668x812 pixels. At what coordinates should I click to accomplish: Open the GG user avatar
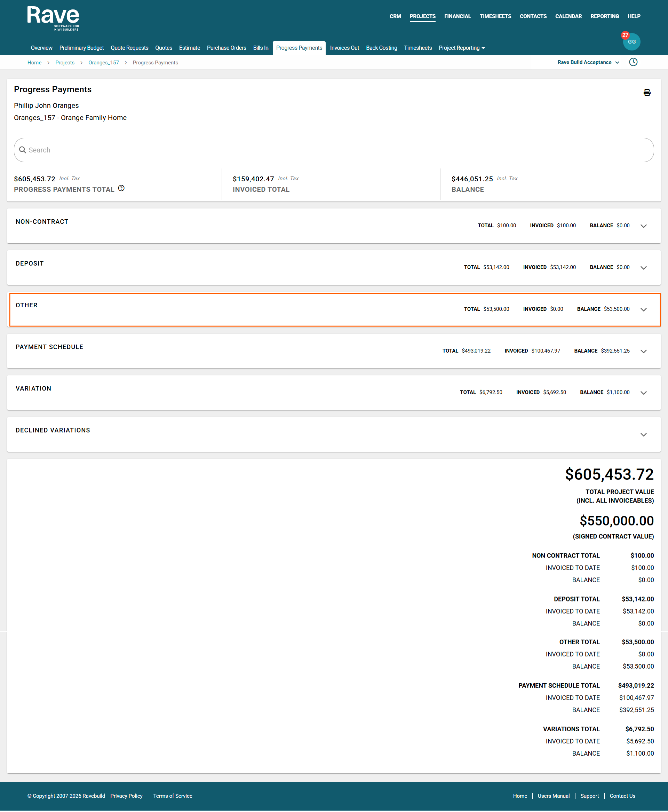point(632,42)
